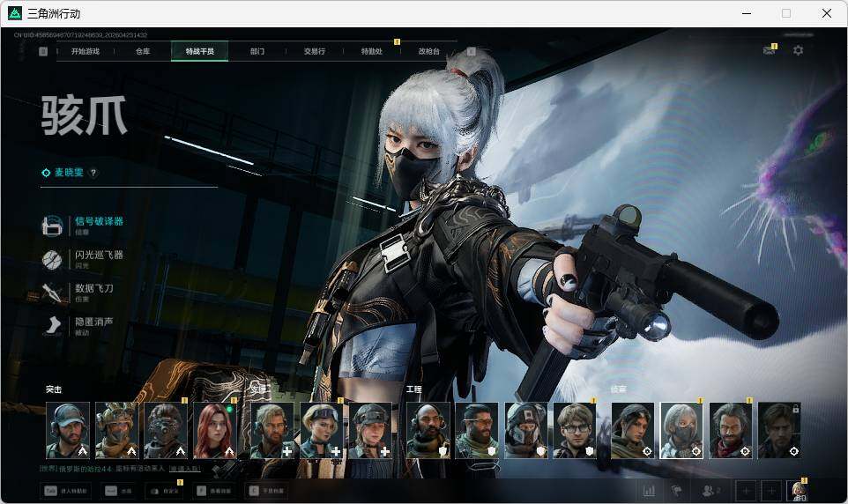
Task: Open the 交易行 tab
Action: click(x=315, y=51)
